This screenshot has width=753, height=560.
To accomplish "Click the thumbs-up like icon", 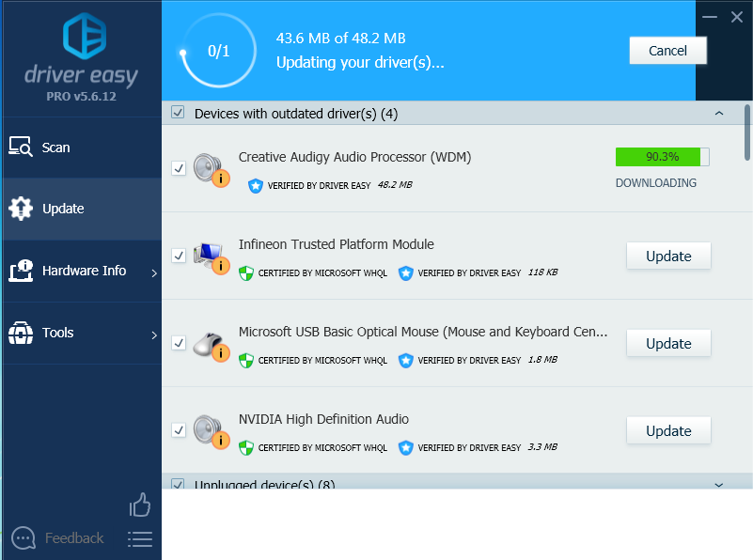I will coord(140,505).
